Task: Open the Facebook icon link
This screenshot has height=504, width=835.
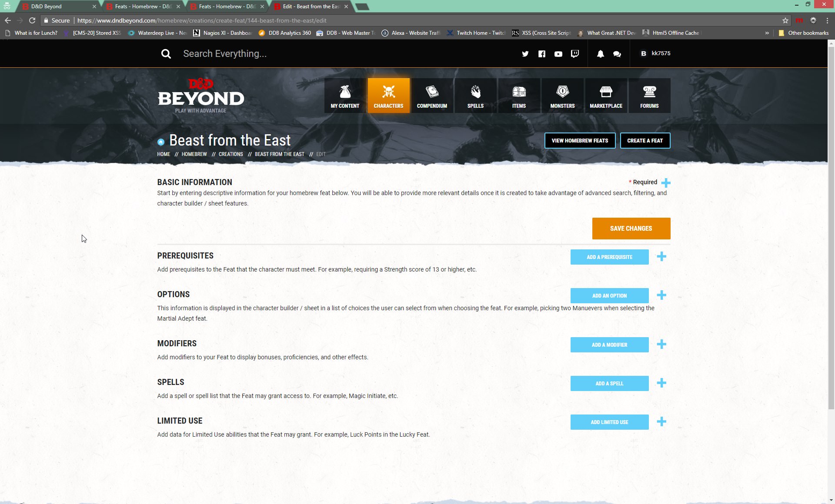Action: [541, 54]
